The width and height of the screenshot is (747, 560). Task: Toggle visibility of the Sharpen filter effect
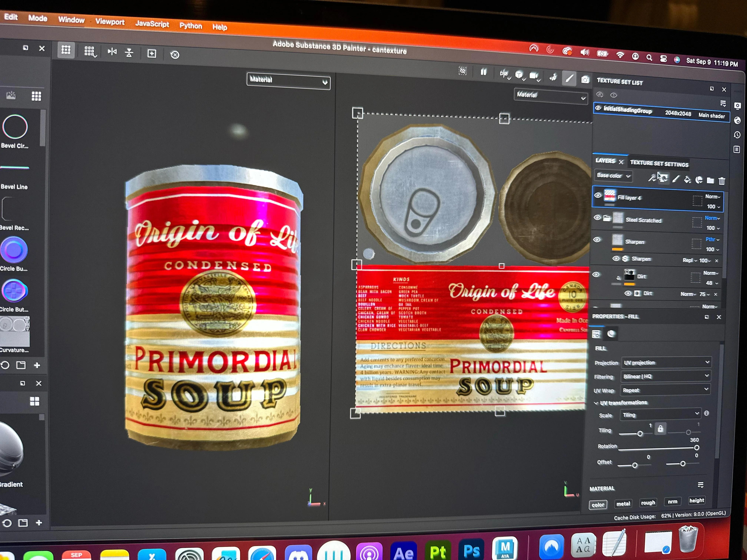pyautogui.click(x=616, y=258)
